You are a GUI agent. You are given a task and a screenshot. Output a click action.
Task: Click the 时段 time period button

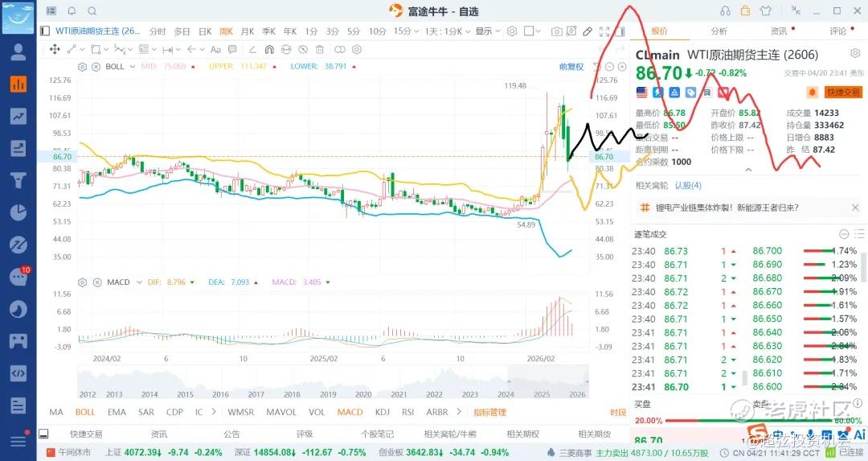pos(618,412)
